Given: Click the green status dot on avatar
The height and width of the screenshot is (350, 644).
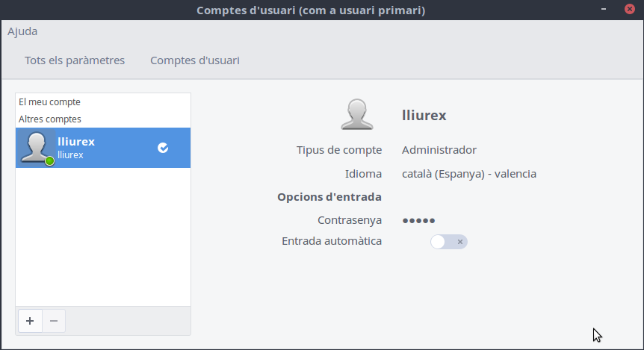Looking at the screenshot, I should coord(50,160).
